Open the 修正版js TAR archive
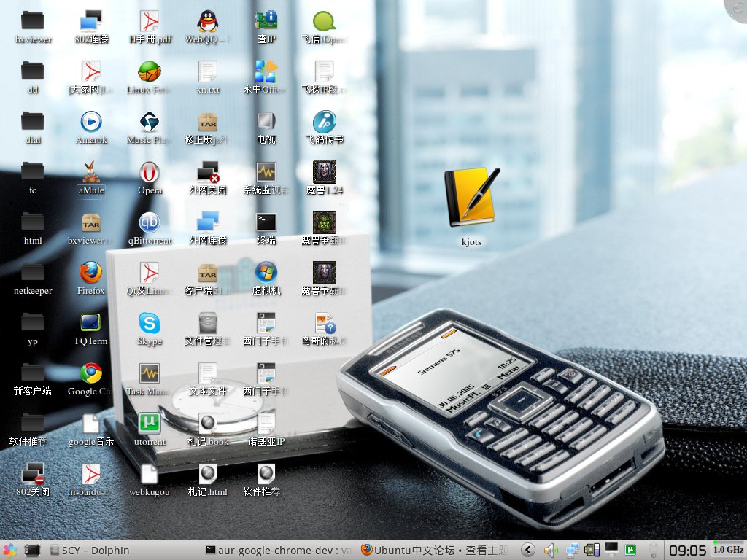The width and height of the screenshot is (747, 560). [208, 122]
